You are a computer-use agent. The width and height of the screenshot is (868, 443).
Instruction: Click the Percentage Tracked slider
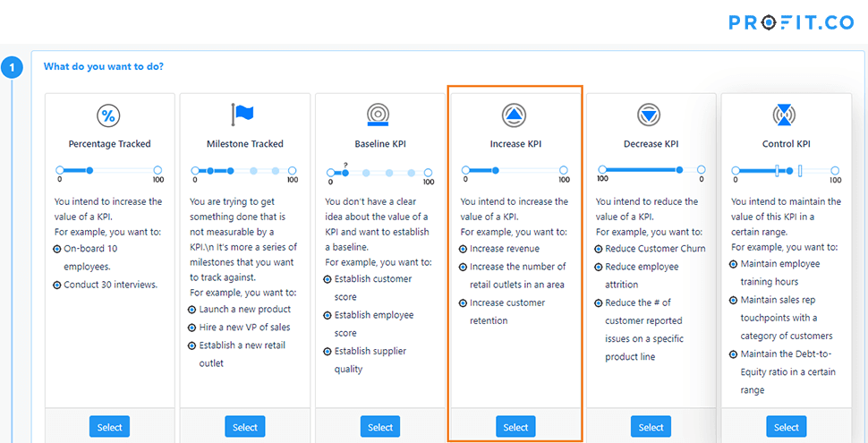pos(108,171)
